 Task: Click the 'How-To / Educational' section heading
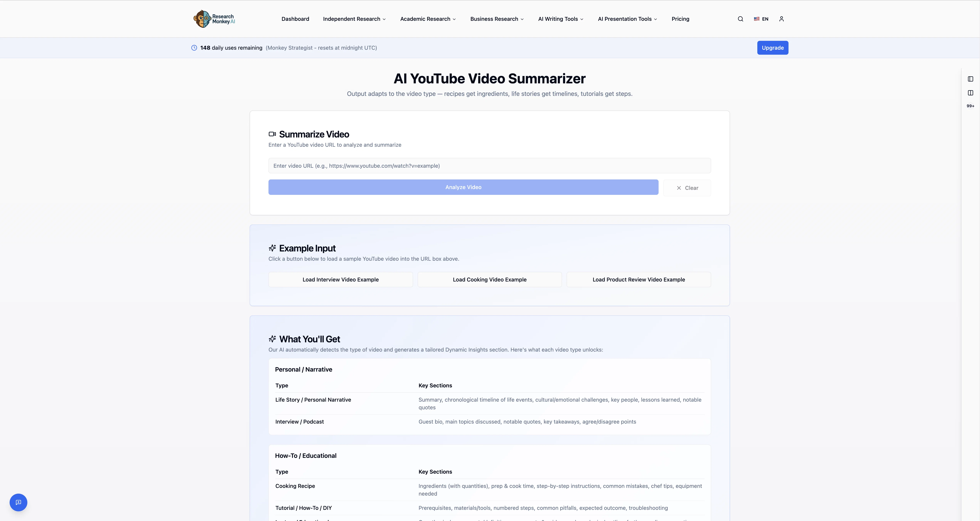point(305,456)
